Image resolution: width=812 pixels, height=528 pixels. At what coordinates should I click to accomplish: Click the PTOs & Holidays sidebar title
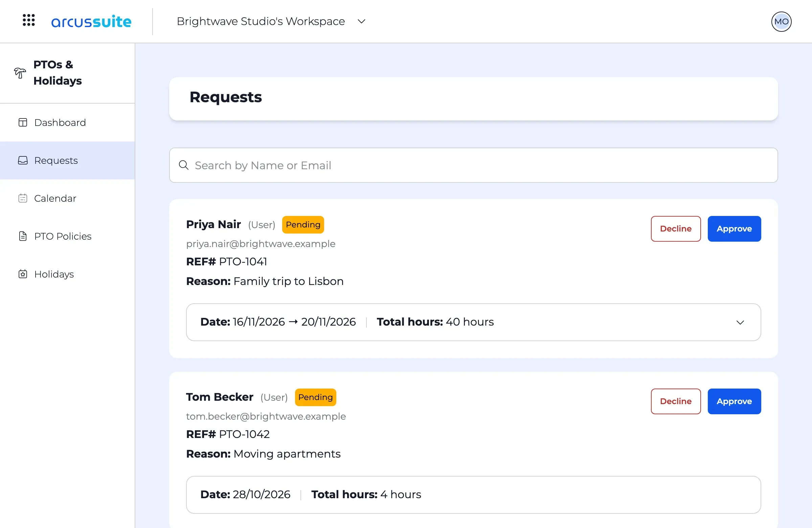click(x=58, y=73)
